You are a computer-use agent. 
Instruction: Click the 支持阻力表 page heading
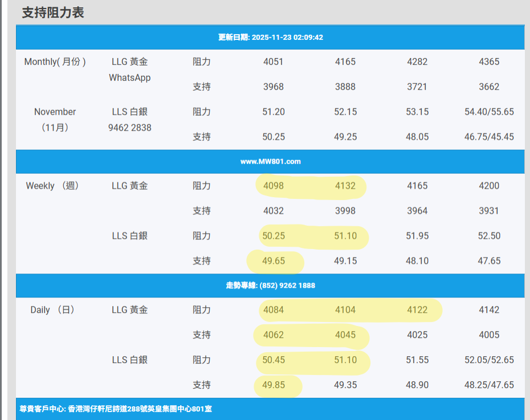(53, 13)
